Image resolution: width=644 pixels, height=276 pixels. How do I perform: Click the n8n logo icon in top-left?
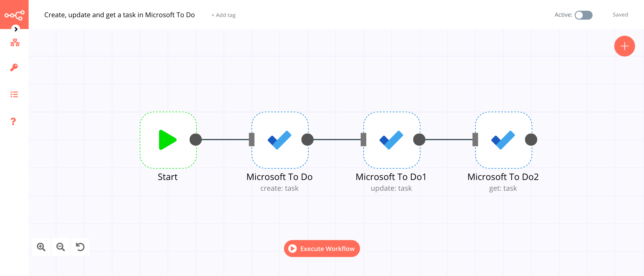click(x=14, y=14)
